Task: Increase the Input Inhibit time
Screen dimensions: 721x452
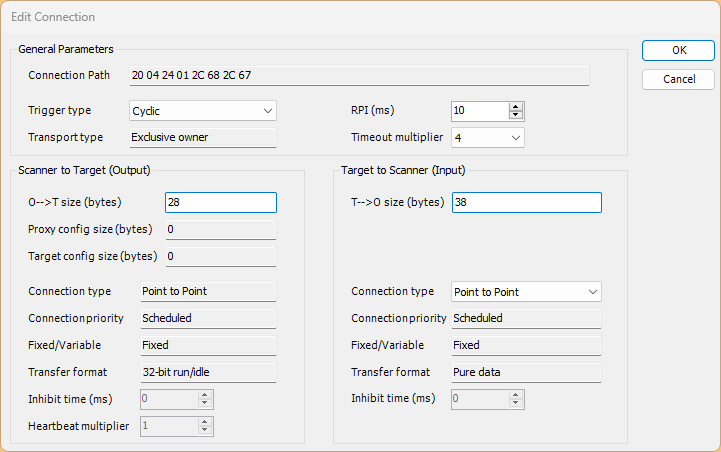Action: [515, 395]
